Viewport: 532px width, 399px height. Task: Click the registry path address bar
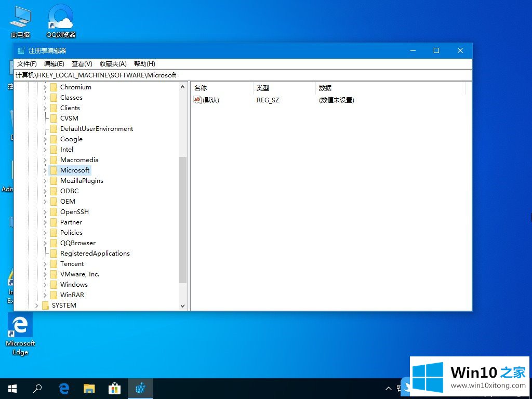pos(243,75)
